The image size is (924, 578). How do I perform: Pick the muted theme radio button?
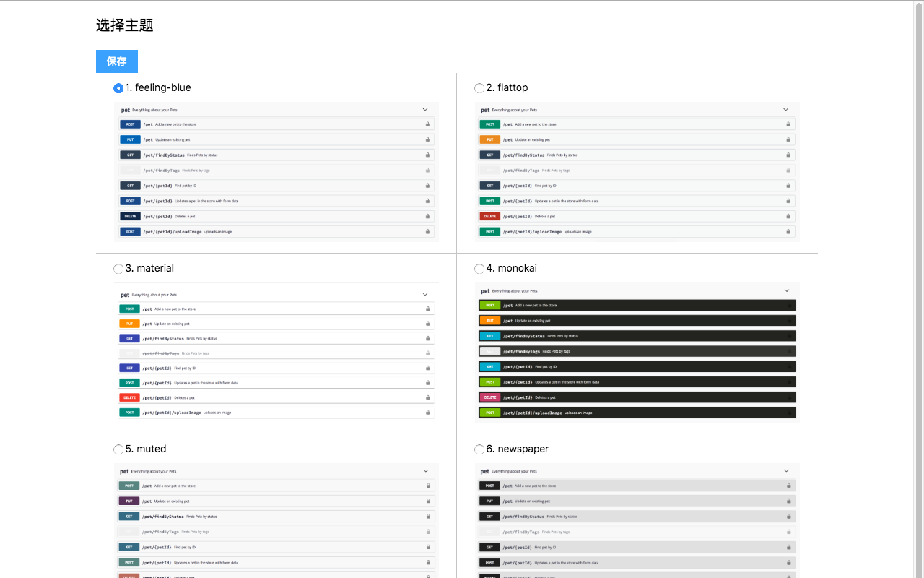click(x=118, y=449)
